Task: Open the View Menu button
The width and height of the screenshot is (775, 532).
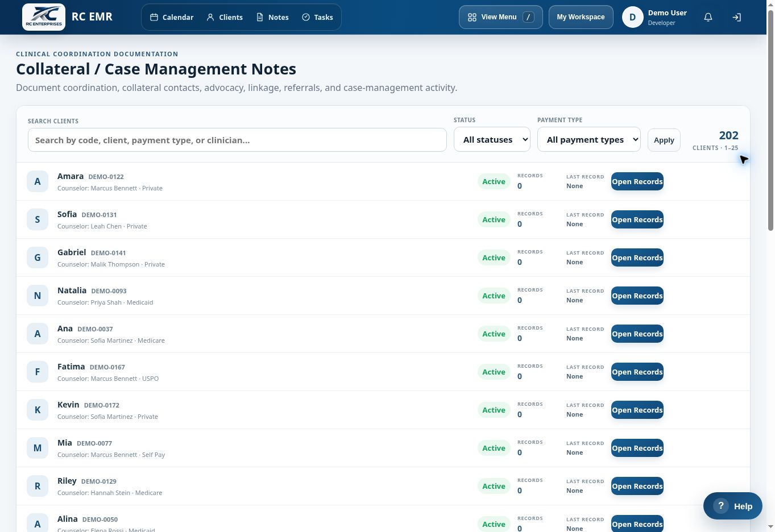Action: pos(501,17)
